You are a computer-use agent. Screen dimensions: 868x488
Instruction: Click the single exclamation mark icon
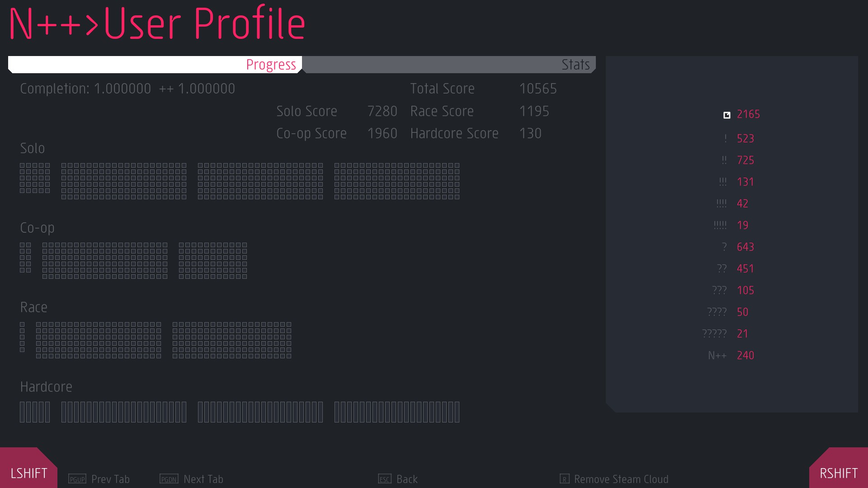pos(725,139)
